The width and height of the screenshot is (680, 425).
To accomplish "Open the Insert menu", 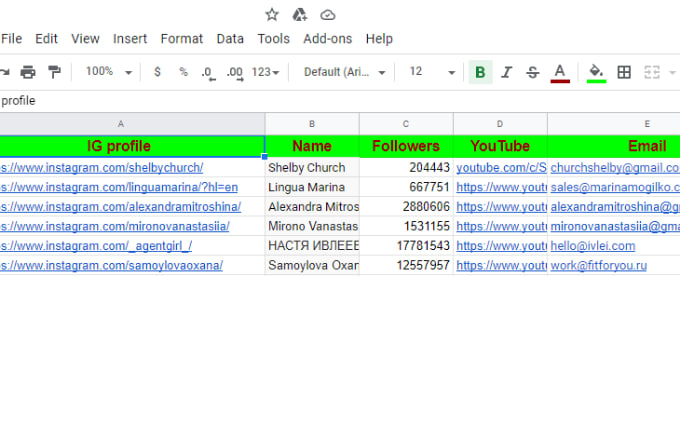I will 130,39.
